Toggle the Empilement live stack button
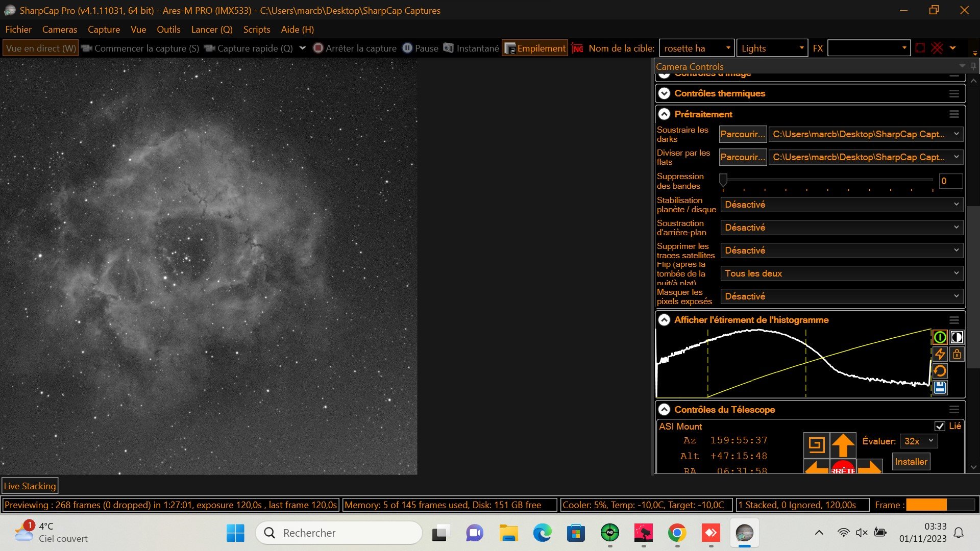Viewport: 980px width, 551px height. tap(535, 48)
